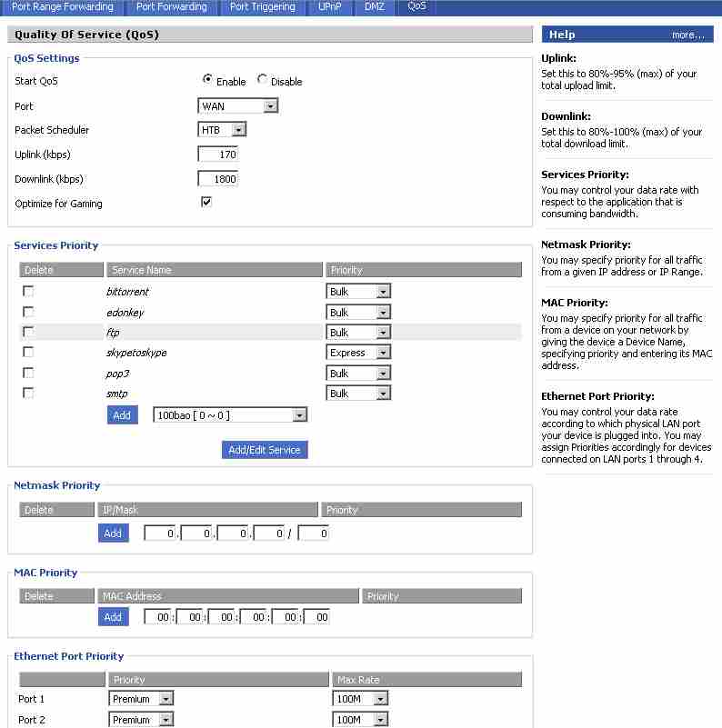Click the Add/Edit Service button

pos(265,449)
